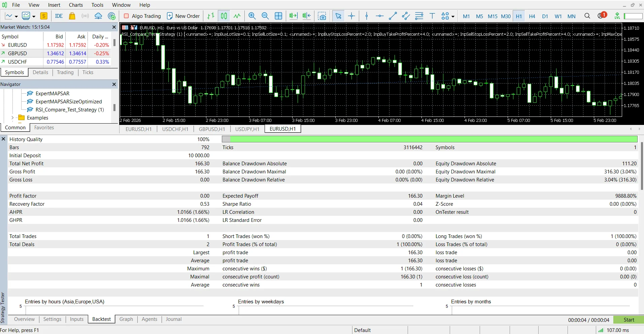Viewport: 644px width, 334px height.
Task: Open Navigator Favorites tab
Action: (x=44, y=128)
